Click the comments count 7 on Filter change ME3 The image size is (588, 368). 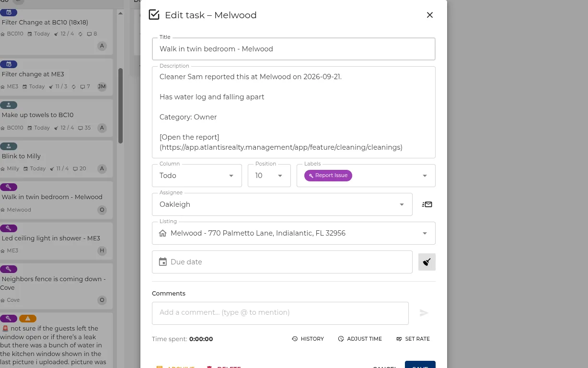coord(85,87)
